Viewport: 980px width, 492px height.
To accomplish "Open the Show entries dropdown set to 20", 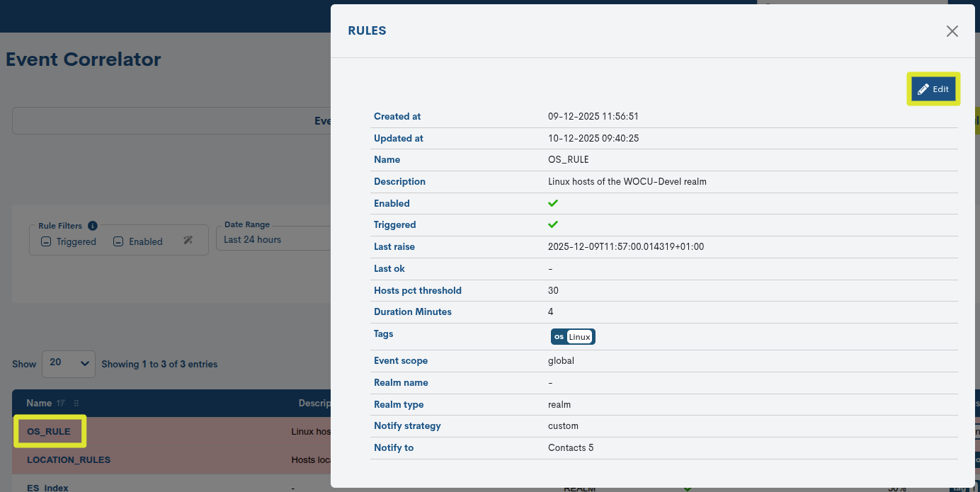I will [x=68, y=364].
